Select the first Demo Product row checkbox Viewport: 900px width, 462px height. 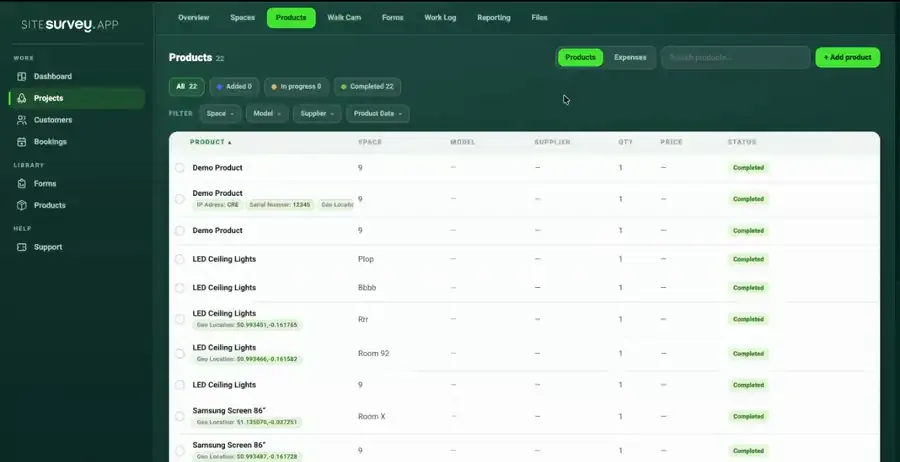[180, 168]
